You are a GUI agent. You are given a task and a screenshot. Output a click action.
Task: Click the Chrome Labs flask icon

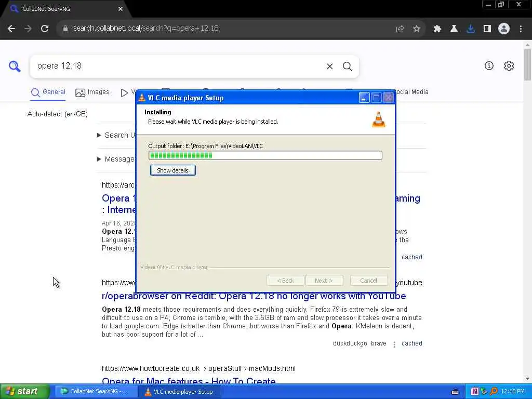pos(454,29)
